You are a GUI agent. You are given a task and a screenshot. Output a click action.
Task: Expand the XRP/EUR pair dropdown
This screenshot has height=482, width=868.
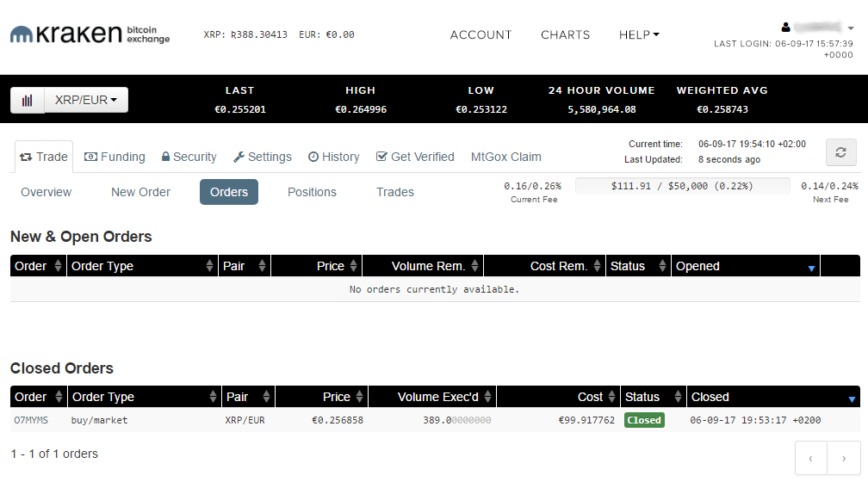pyautogui.click(x=86, y=100)
